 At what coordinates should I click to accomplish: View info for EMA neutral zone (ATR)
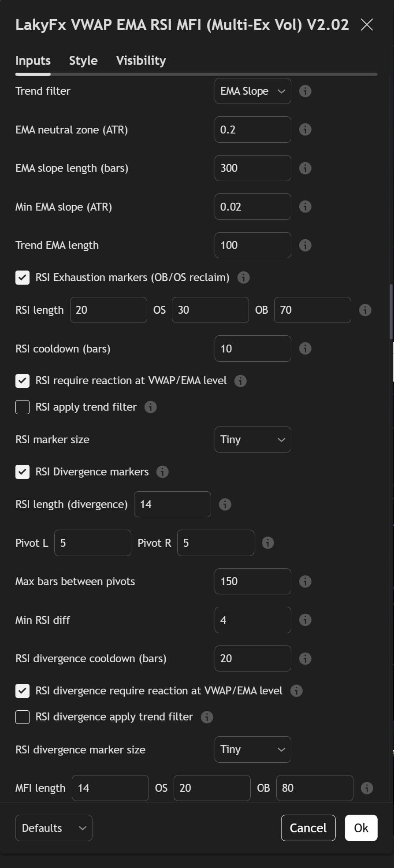(x=305, y=130)
